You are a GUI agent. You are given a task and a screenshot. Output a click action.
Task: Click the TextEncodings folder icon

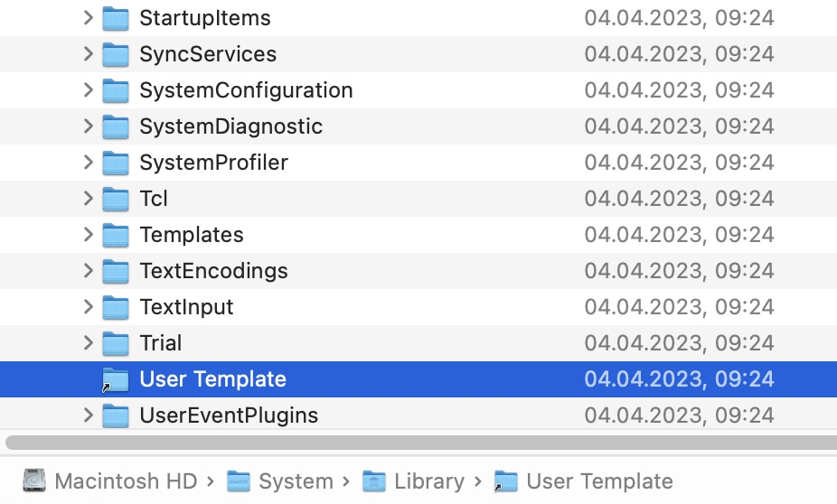click(x=116, y=272)
